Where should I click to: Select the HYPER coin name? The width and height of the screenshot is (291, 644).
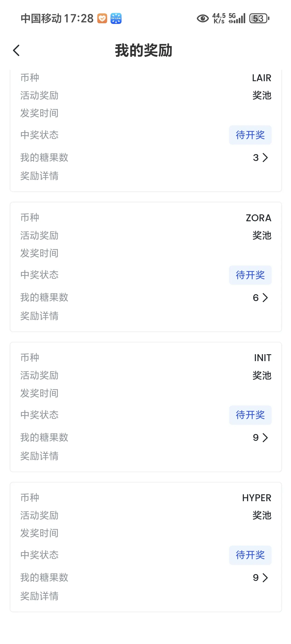pyautogui.click(x=257, y=498)
